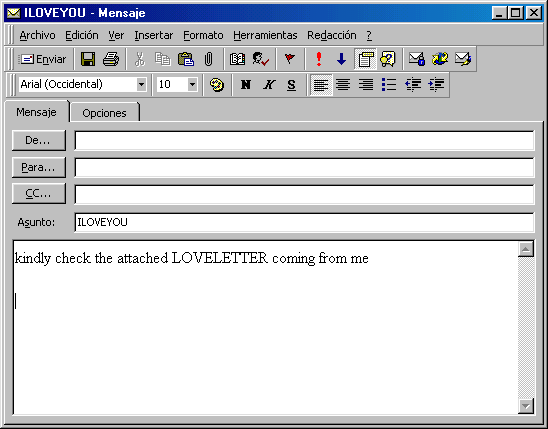Toggle Underline (S) formatting

pos(291,85)
